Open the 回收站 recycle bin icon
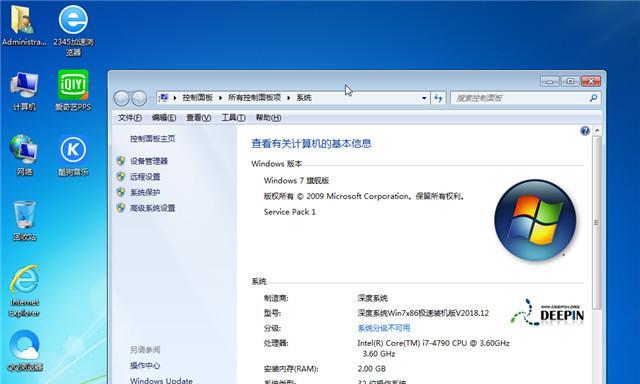This screenshot has height=384, width=640. click(24, 220)
